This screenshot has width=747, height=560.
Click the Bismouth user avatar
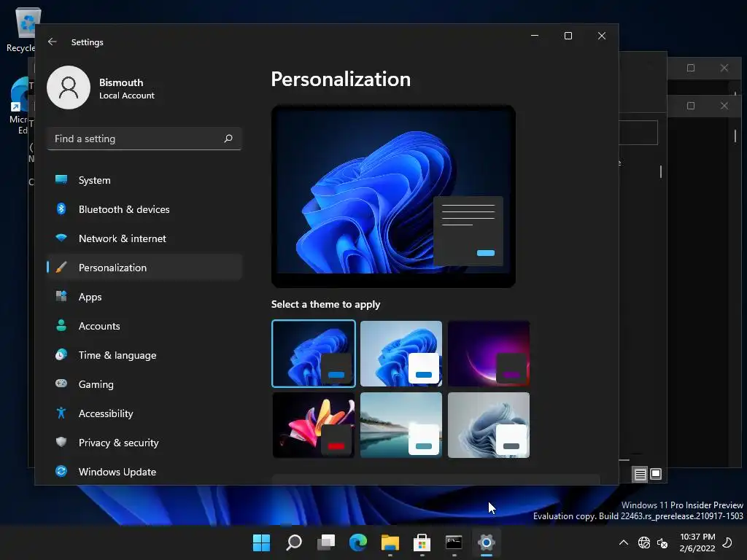click(69, 87)
